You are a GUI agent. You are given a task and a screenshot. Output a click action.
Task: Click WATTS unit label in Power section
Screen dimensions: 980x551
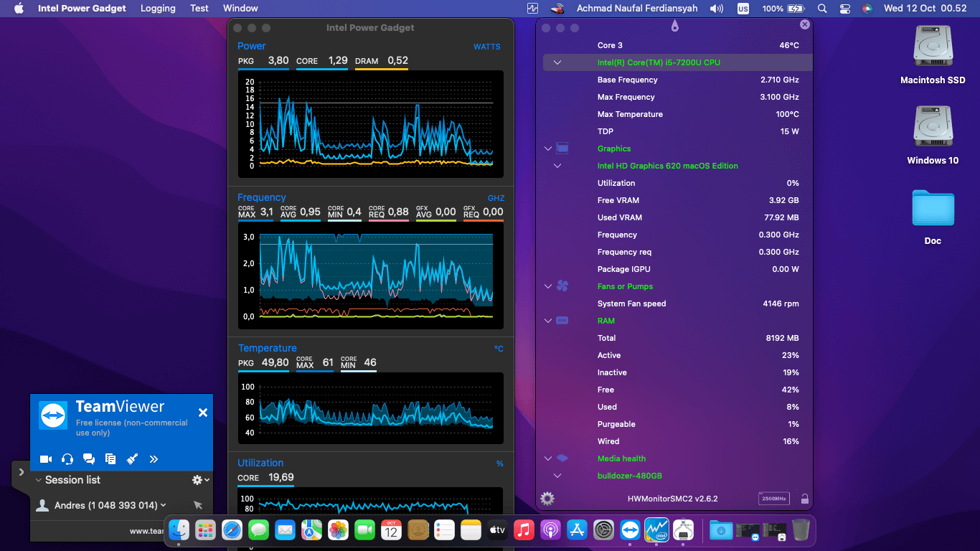pos(487,47)
